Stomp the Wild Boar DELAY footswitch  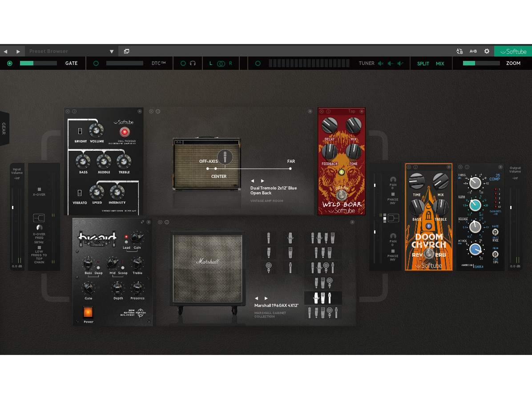[x=341, y=195]
